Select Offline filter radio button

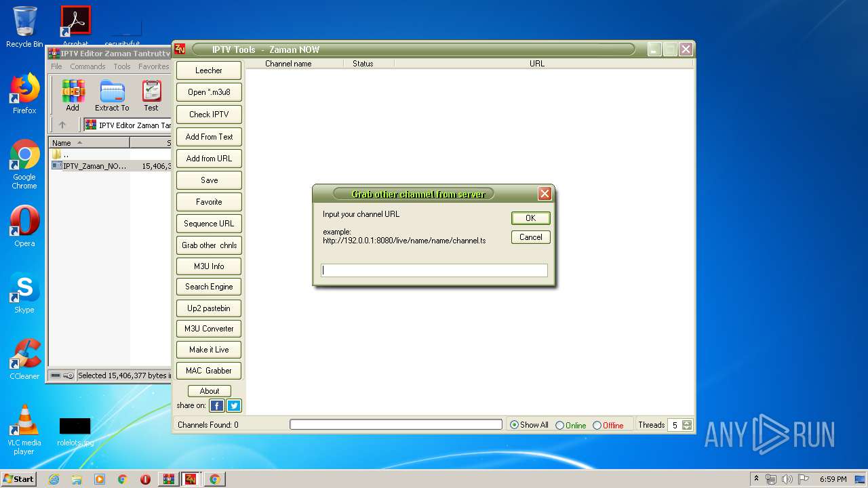(x=597, y=425)
